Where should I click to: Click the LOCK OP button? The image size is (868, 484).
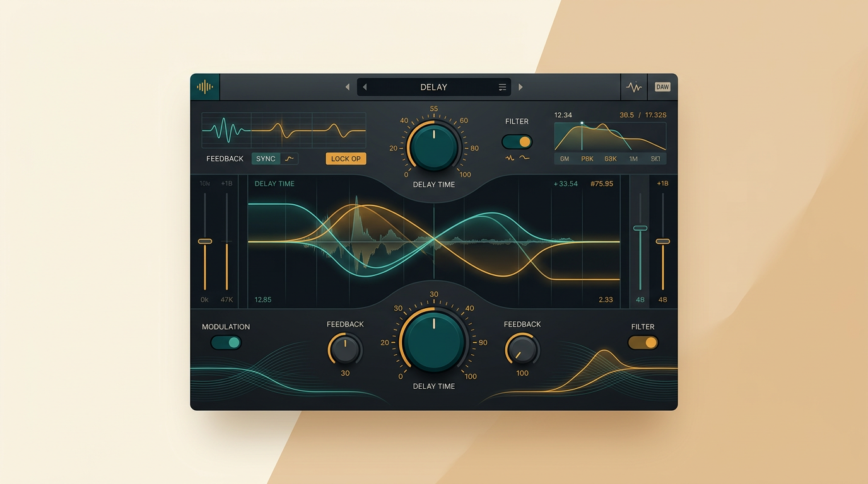click(x=346, y=159)
